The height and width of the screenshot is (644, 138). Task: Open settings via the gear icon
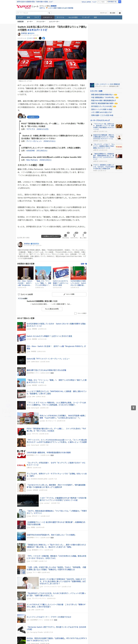pos(120,13)
